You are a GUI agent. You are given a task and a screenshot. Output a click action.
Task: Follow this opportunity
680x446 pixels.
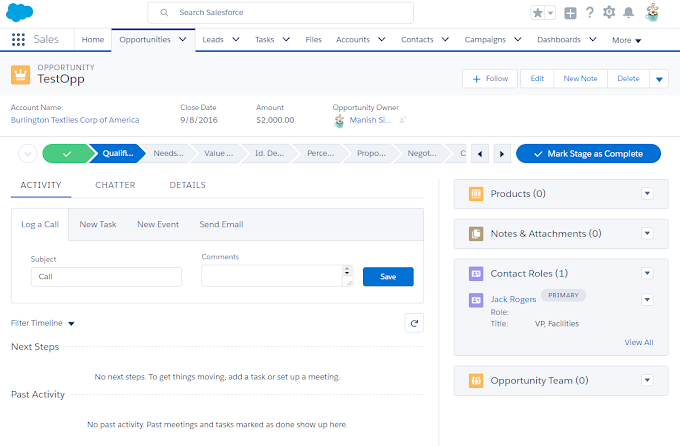point(490,79)
